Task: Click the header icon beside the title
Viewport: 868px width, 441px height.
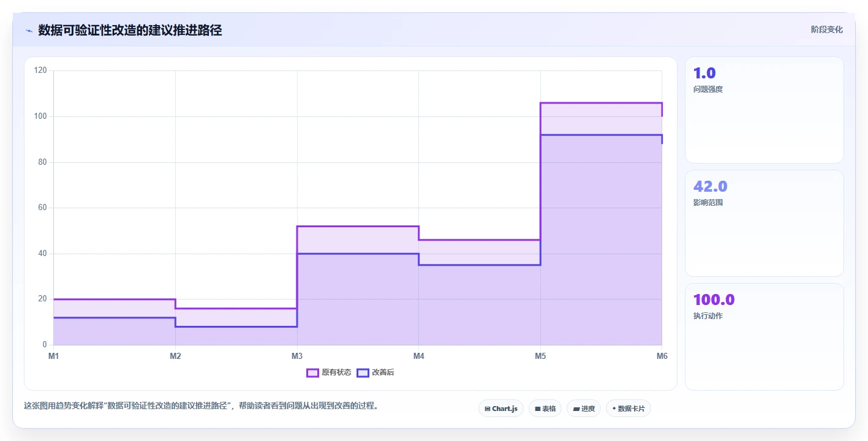Action: click(29, 31)
